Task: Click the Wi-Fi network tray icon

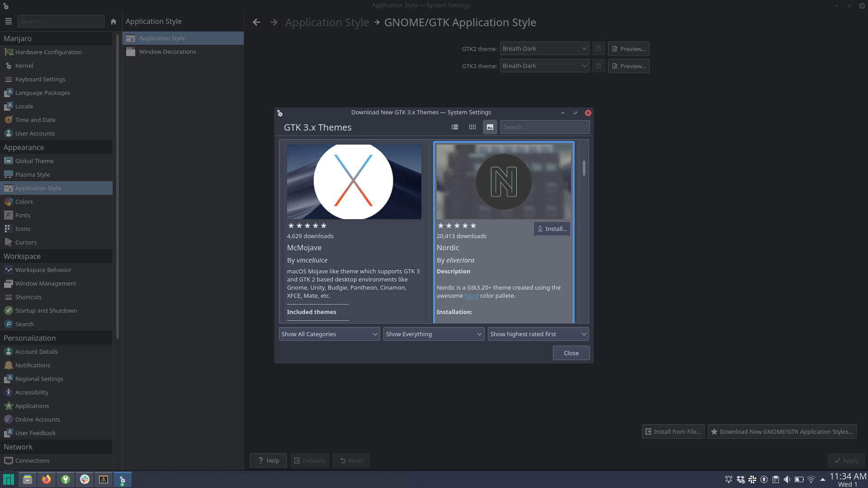Action: [x=811, y=479]
